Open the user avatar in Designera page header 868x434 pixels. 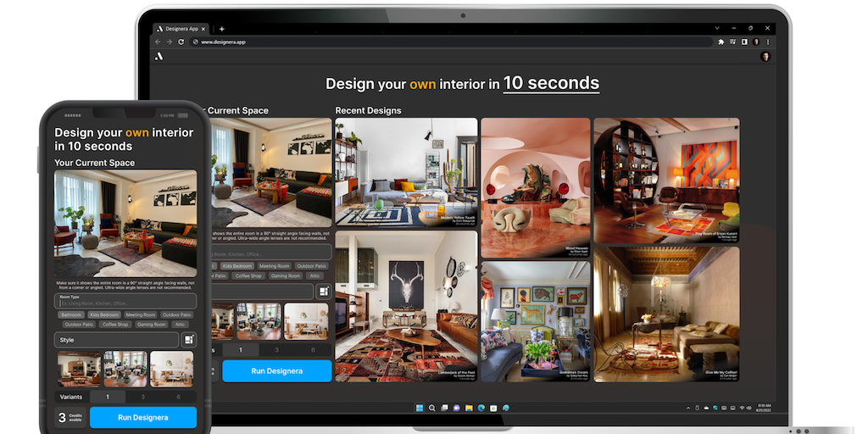[765, 56]
